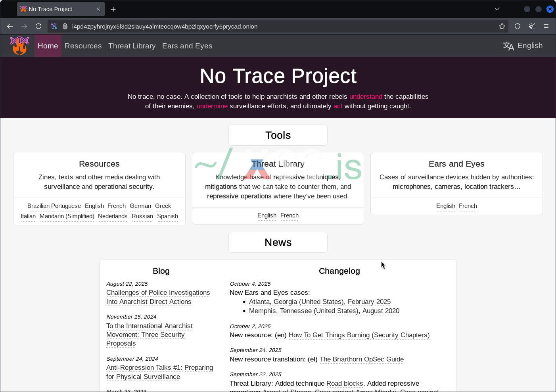This screenshot has width=556, height=392.
Task: Open 'To the International Anarchist Movement' post
Action: (150, 334)
